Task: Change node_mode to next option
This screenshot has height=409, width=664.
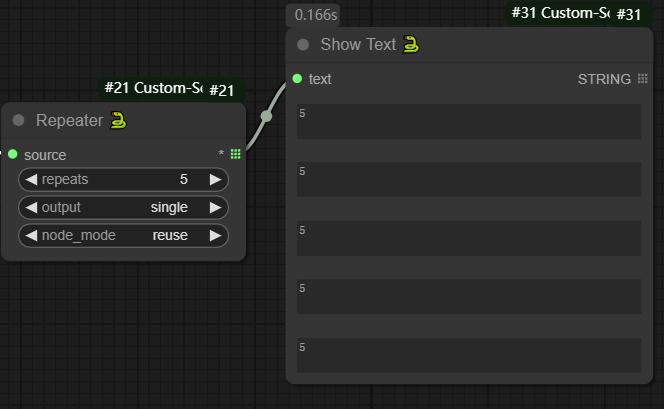Action: coord(215,236)
